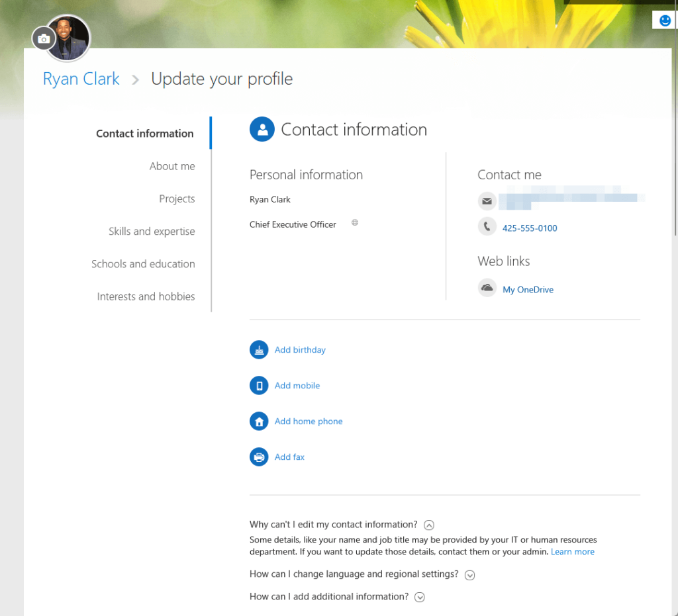This screenshot has height=616, width=678.
Task: Click the 'Web links' heading
Action: click(504, 261)
